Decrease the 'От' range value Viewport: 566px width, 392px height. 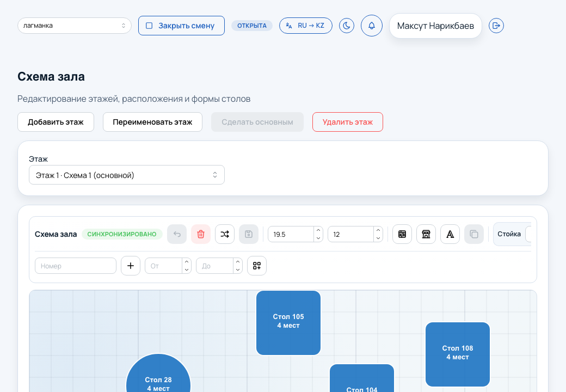point(187,269)
